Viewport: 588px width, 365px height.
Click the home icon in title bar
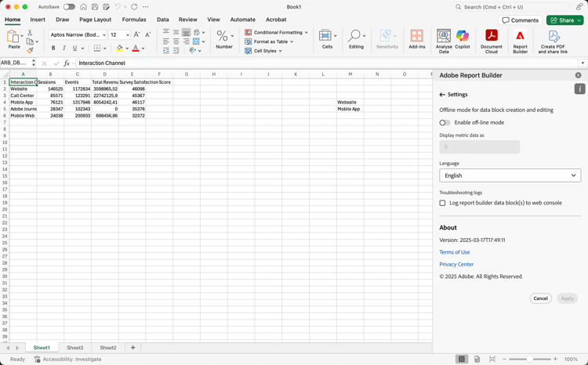coord(84,7)
